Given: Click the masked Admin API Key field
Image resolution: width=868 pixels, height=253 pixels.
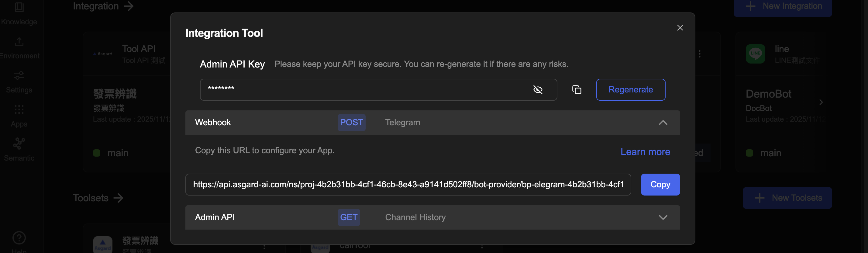Looking at the screenshot, I should click(364, 90).
